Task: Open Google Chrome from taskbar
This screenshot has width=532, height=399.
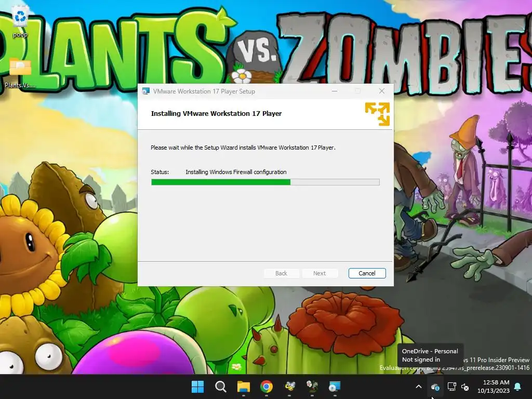Action: [x=267, y=387]
